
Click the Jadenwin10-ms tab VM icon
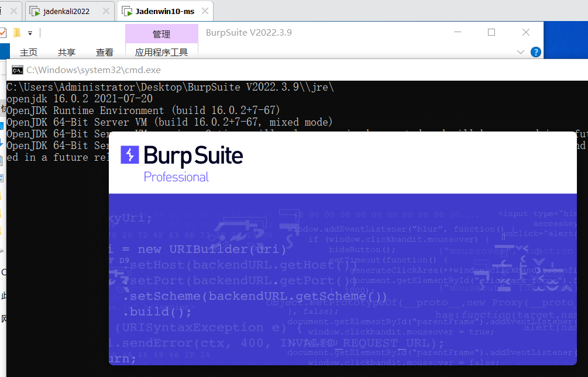(127, 12)
